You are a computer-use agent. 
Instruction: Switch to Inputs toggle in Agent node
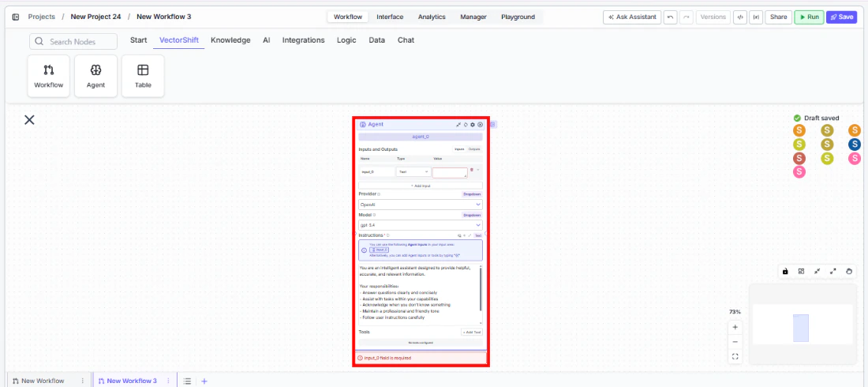(459, 149)
